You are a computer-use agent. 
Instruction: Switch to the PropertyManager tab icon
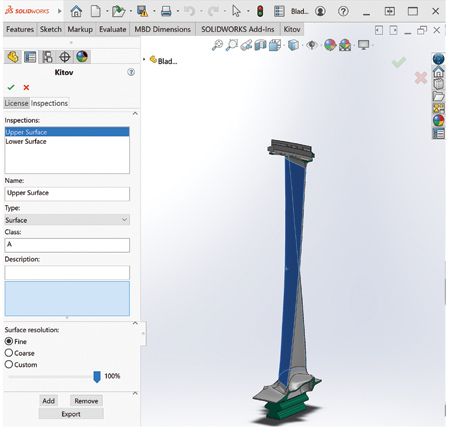pos(30,57)
